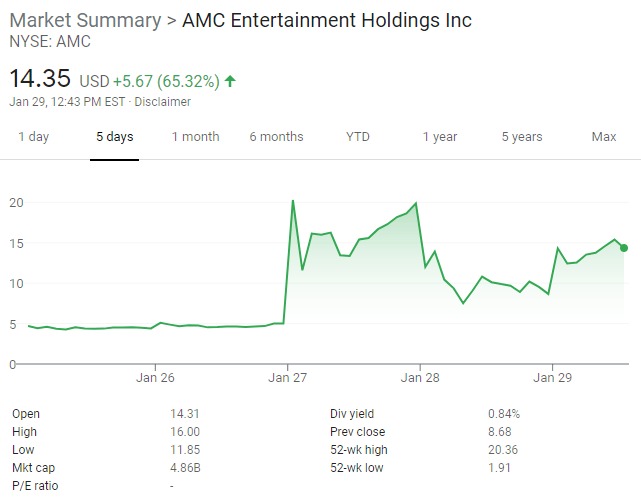641x501 pixels.
Task: Click the green up arrow icon
Action: [231, 80]
